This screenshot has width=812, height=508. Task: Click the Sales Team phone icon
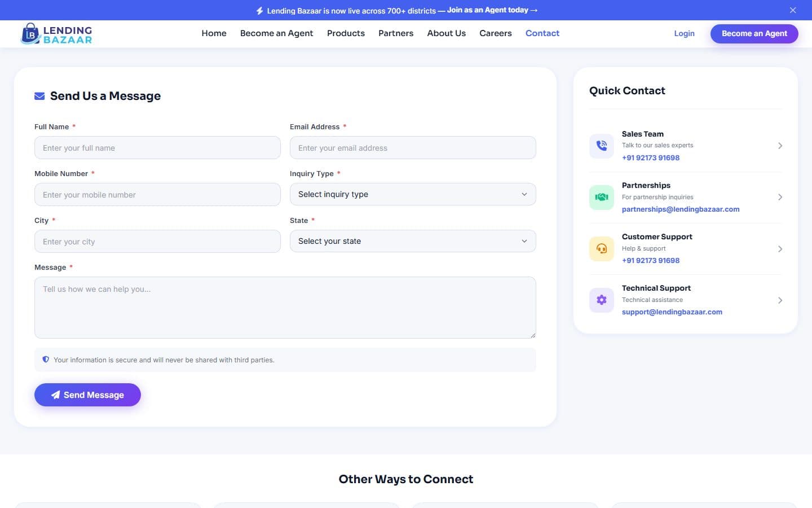click(x=602, y=146)
